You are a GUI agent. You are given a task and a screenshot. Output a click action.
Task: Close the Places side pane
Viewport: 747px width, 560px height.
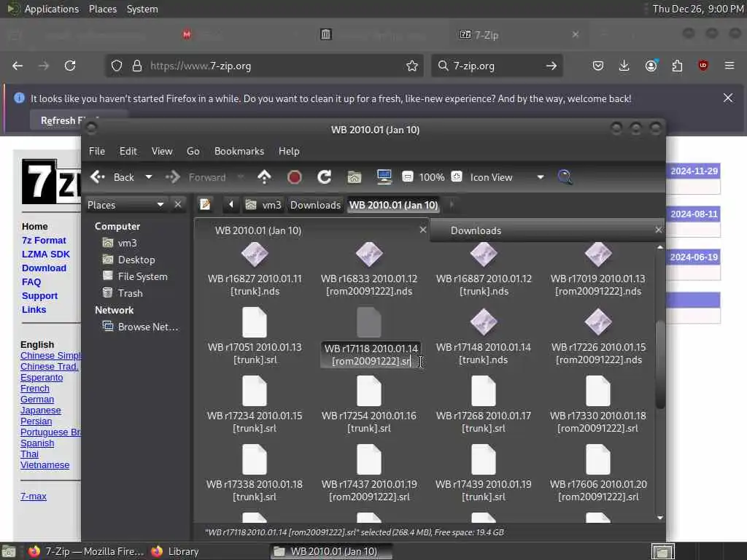click(178, 204)
